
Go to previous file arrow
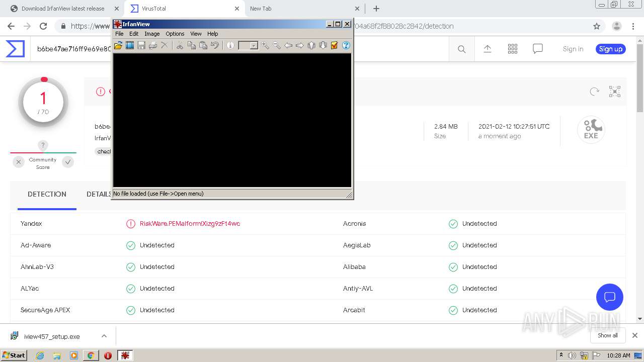(288, 45)
